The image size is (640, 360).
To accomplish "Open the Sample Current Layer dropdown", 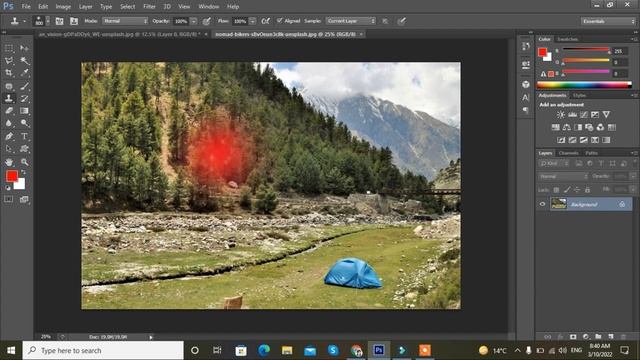I will tap(351, 21).
